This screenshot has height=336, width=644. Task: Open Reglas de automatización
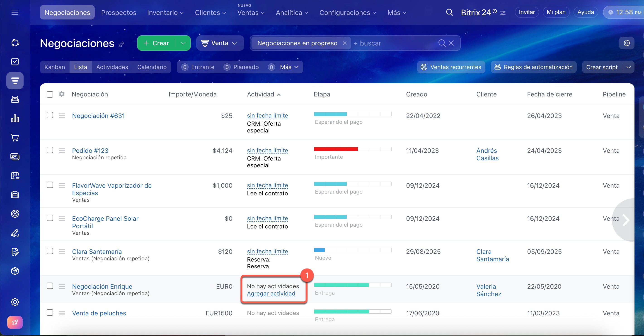click(x=533, y=67)
